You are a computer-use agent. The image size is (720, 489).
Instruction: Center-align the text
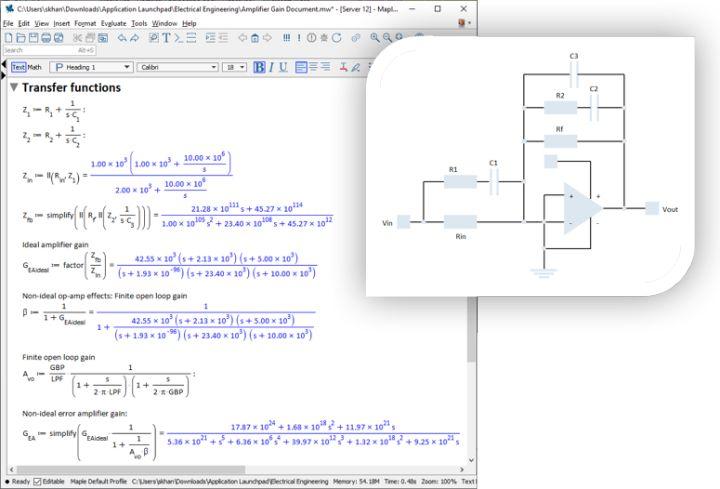(x=313, y=67)
